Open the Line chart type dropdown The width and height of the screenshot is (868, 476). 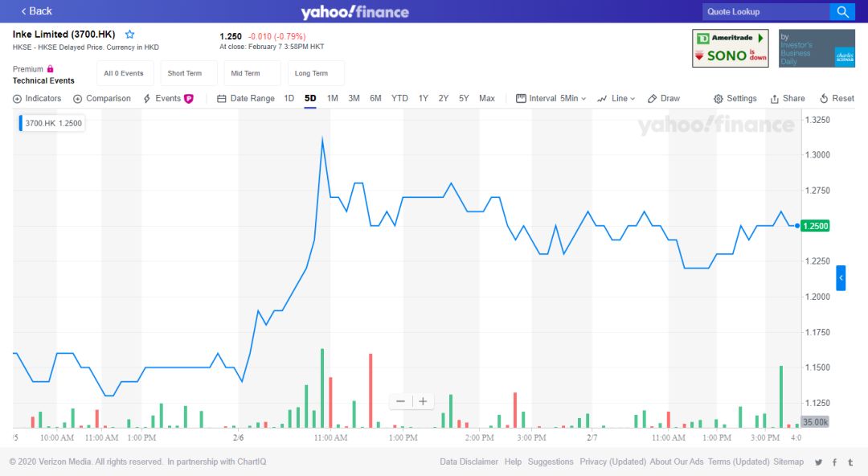[616, 99]
